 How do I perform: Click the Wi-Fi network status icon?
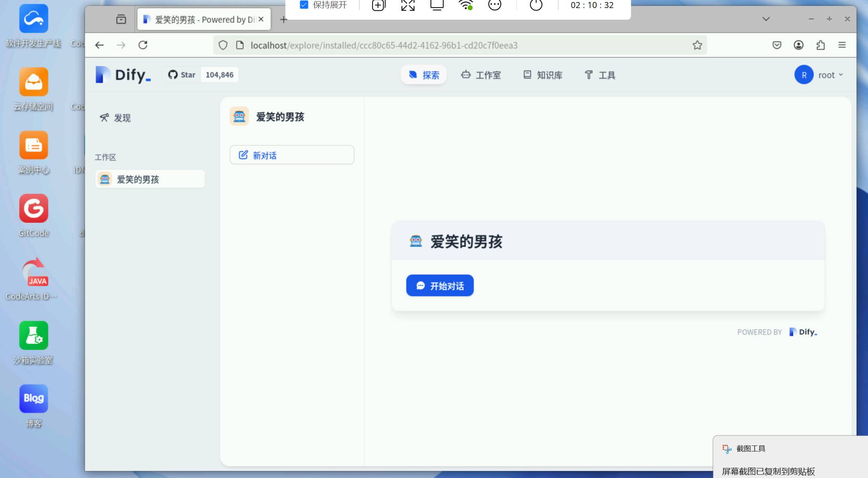[x=466, y=5]
